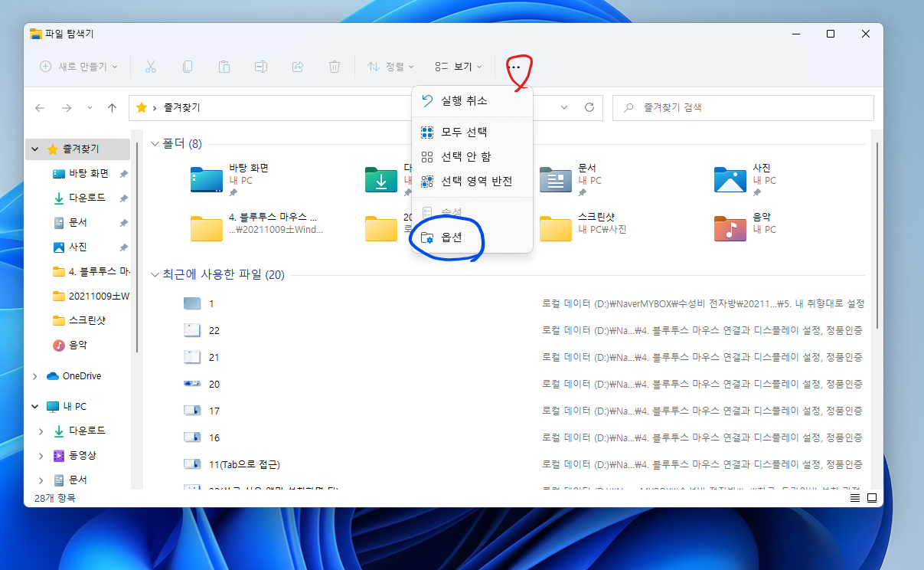Go back with the left arrow

pos(41,108)
